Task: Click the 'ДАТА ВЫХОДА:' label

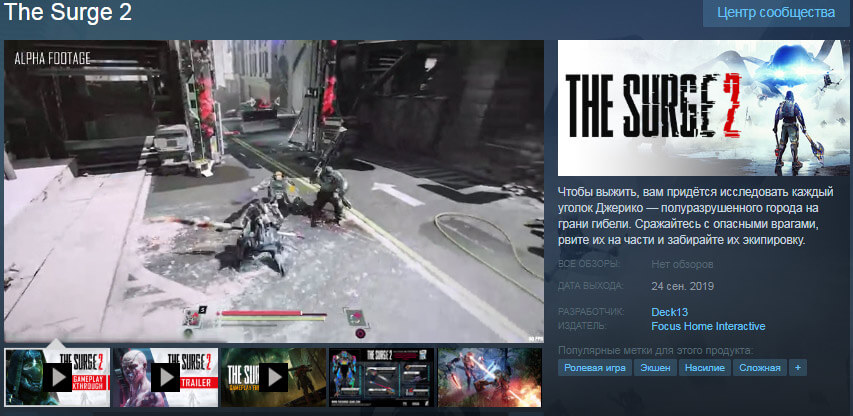Action: (591, 285)
